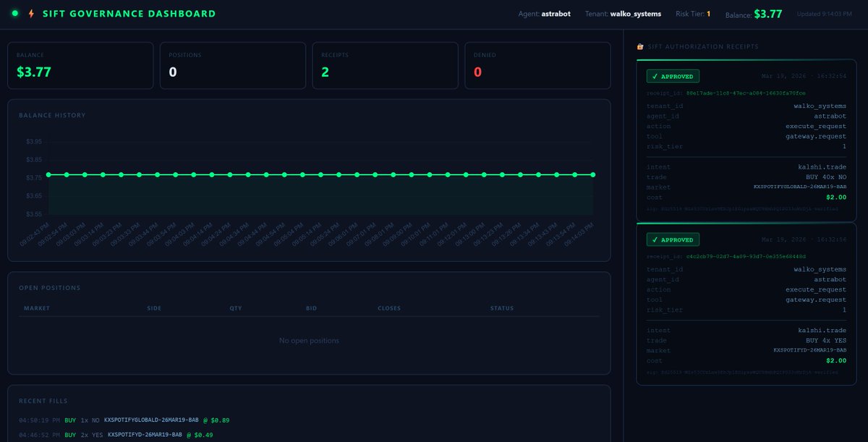The width and height of the screenshot is (868, 442).
Task: Sort open positions by STATUS column
Action: pyautogui.click(x=502, y=308)
